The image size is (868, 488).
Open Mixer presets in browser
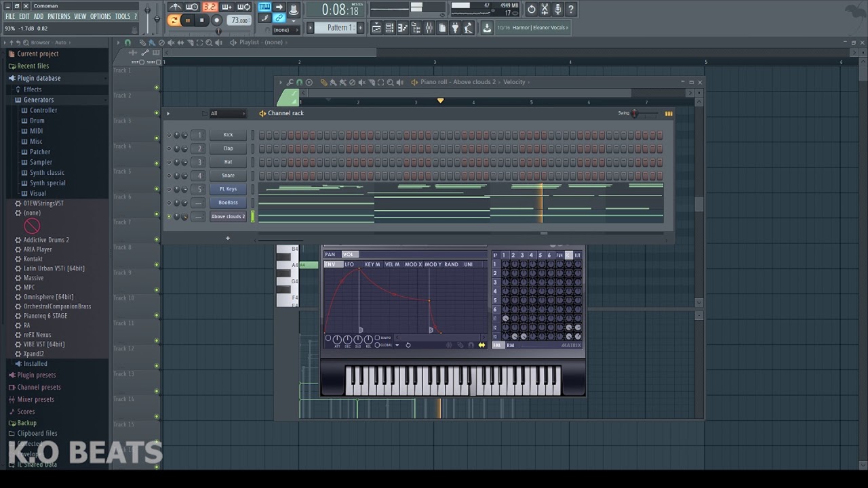(x=35, y=400)
